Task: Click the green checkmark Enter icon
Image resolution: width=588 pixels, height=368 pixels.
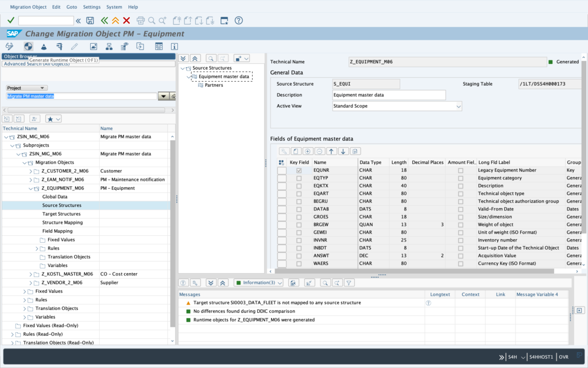Action: coord(11,20)
